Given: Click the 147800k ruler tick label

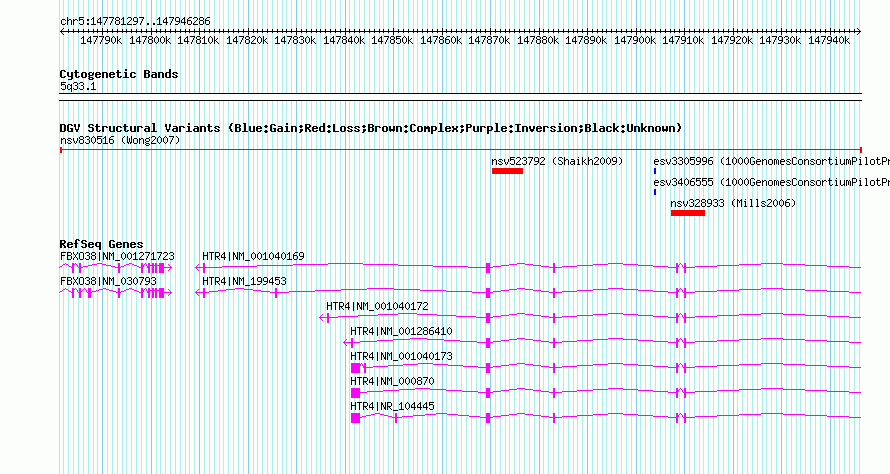Looking at the screenshot, I should point(150,40).
